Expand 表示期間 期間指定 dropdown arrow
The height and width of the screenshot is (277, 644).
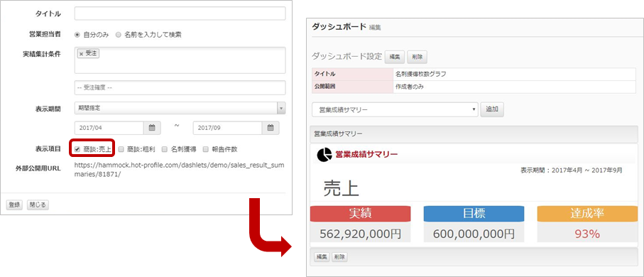coord(281,109)
